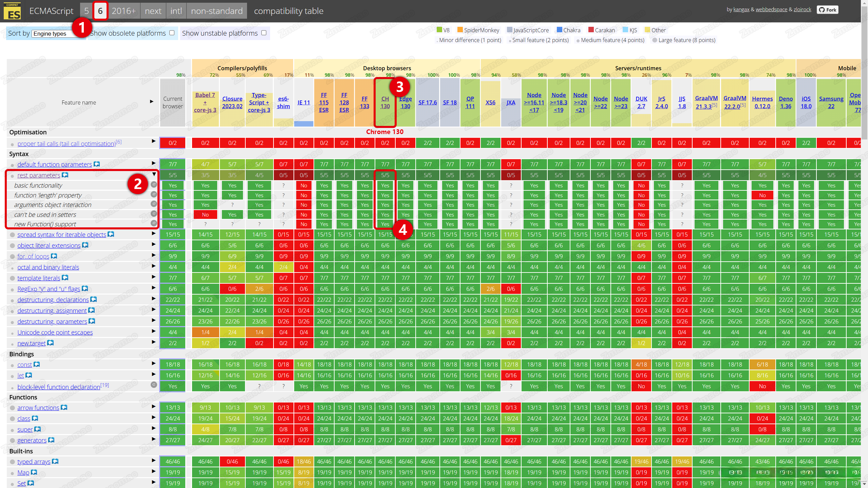Click the SpiderMonkey orange legend swatch
Screen dimensions: 868x488
(460, 30)
